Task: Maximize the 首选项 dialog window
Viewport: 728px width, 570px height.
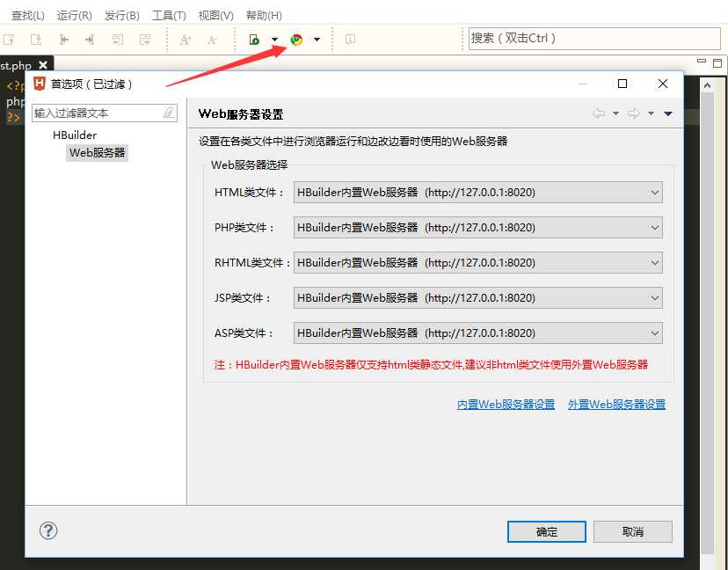Action: coord(622,84)
